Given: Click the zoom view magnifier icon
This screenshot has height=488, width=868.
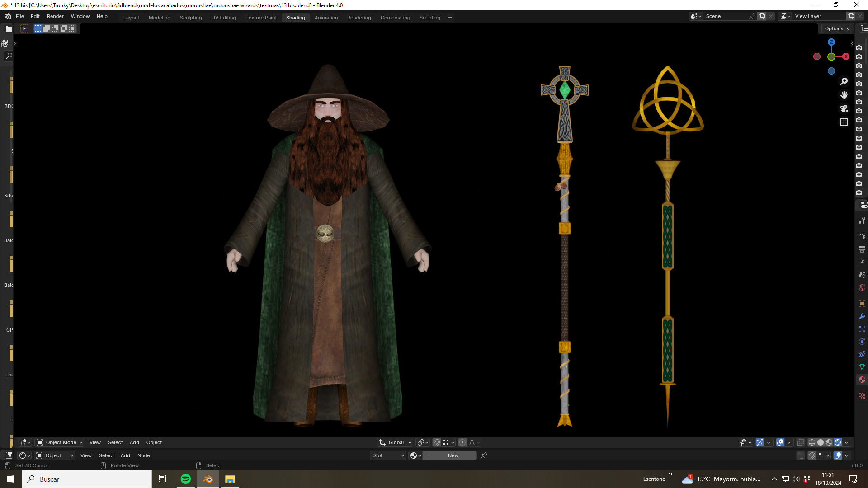Looking at the screenshot, I should pos(844,81).
